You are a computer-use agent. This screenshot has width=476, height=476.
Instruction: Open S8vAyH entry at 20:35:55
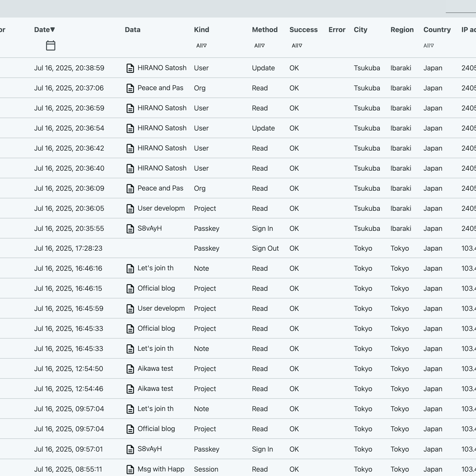click(x=149, y=228)
